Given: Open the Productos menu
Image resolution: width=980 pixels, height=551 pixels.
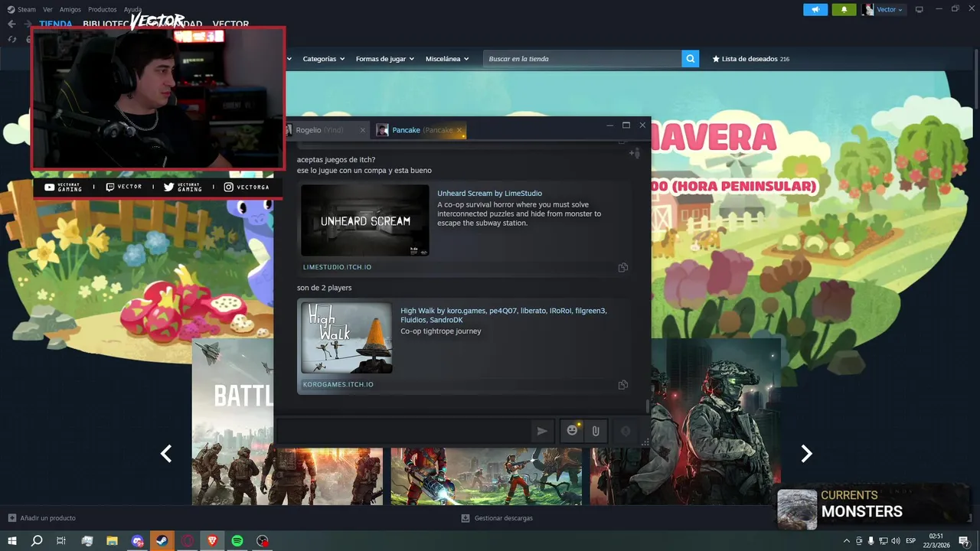Looking at the screenshot, I should tap(103, 9).
